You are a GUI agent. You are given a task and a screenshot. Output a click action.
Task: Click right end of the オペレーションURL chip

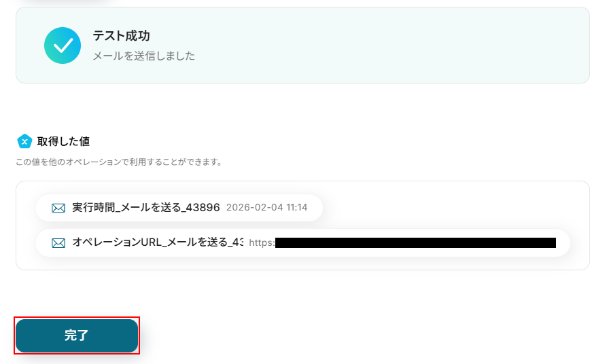point(563,243)
